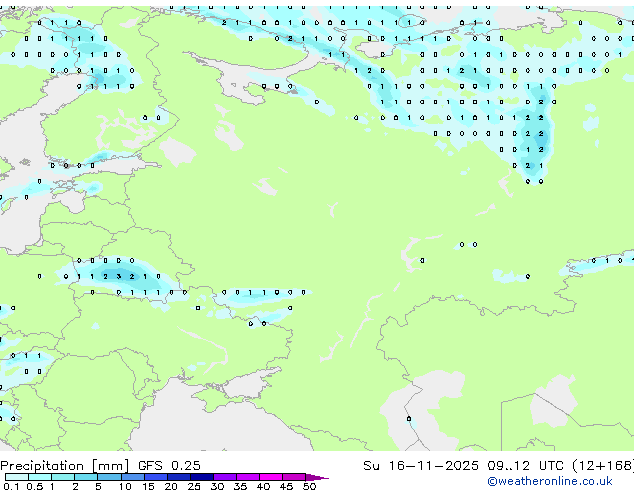Click the 5–10 mm legend color box
The height and width of the screenshot is (490, 634).
point(109,477)
